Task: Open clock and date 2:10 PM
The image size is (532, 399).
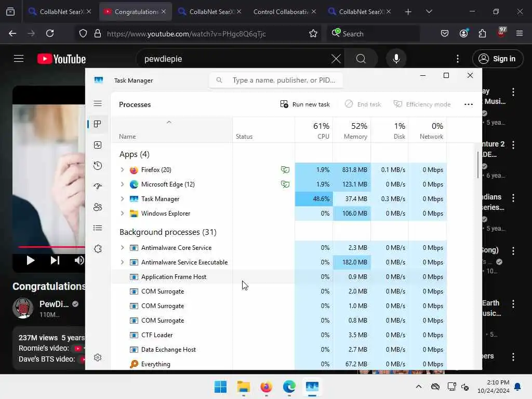Action: tap(494, 387)
